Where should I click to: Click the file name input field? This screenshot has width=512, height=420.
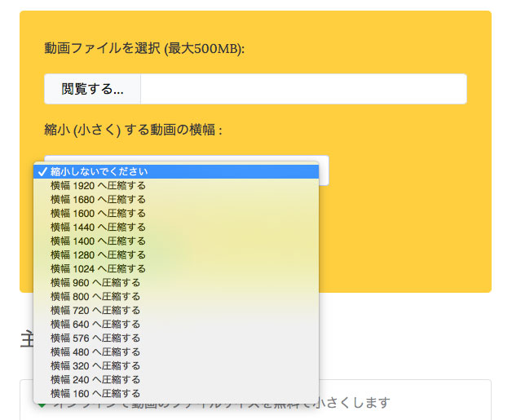pyautogui.click(x=302, y=89)
